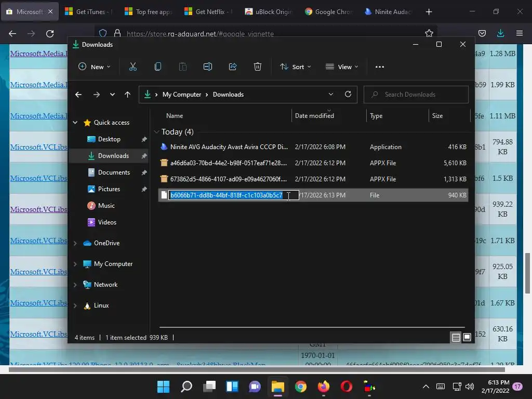This screenshot has height=399, width=532.
Task: Sort by the Date modified column header
Action: click(314, 116)
